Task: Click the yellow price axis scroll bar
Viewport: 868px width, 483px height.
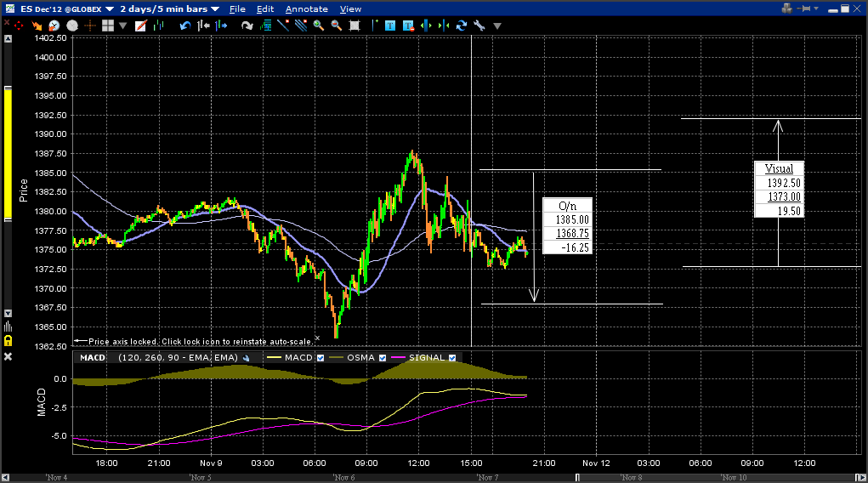Action: pyautogui.click(x=8, y=153)
